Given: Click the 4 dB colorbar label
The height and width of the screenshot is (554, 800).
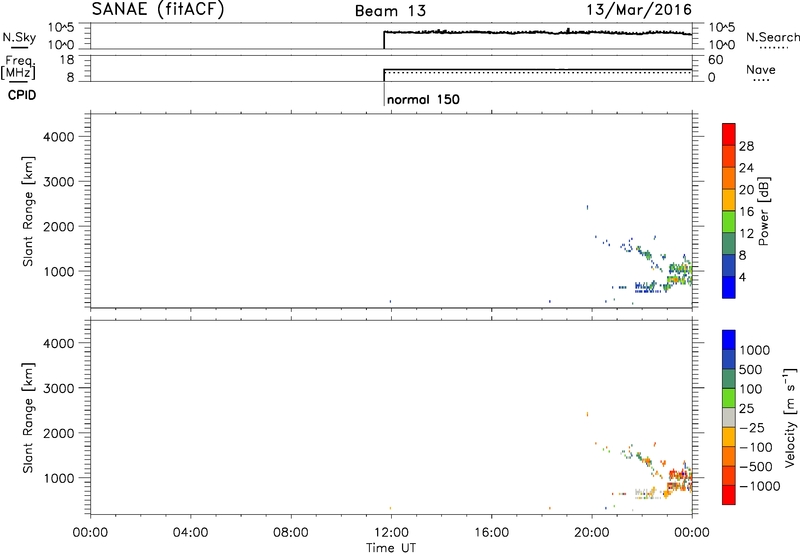Looking at the screenshot, I should tap(743, 278).
